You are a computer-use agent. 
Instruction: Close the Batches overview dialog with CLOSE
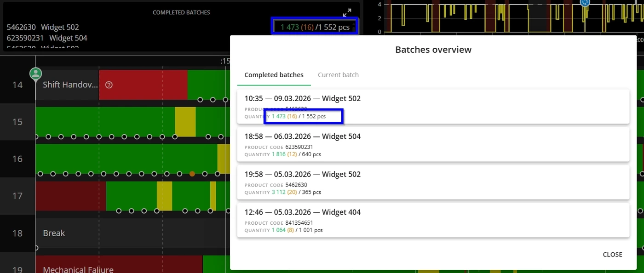coord(612,255)
